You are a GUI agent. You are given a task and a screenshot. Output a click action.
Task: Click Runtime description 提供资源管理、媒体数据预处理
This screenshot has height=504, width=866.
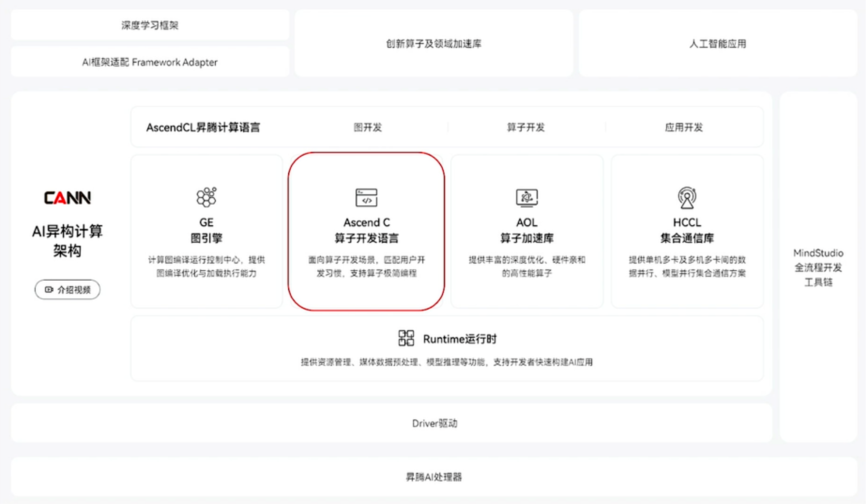pyautogui.click(x=447, y=362)
